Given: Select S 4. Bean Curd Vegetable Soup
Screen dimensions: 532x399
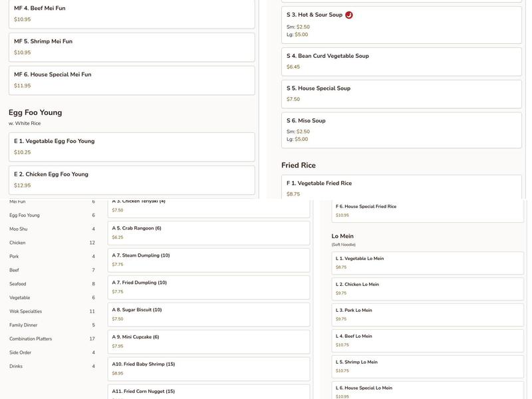Looking at the screenshot, I should point(402,61).
